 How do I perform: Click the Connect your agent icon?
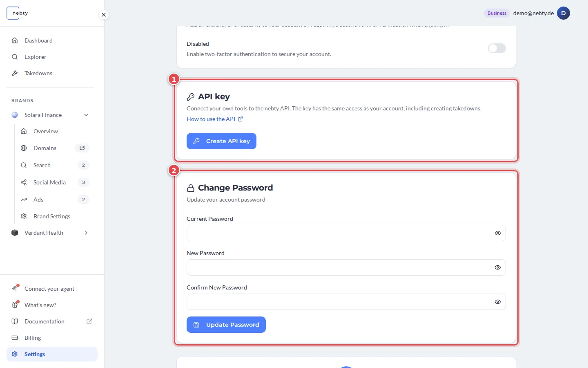(x=15, y=289)
